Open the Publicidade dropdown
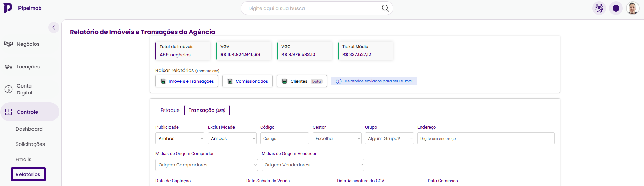This screenshot has width=644, height=186. pyautogui.click(x=180, y=139)
